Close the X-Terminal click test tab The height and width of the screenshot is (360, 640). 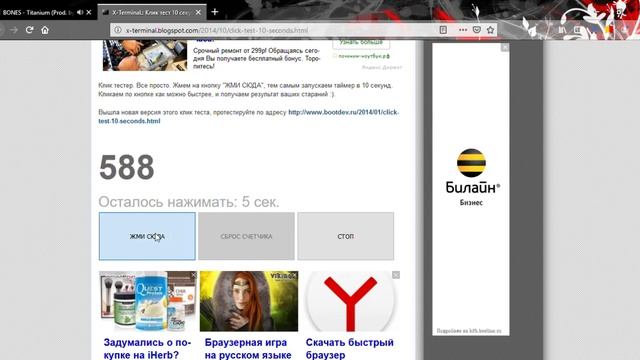click(198, 12)
